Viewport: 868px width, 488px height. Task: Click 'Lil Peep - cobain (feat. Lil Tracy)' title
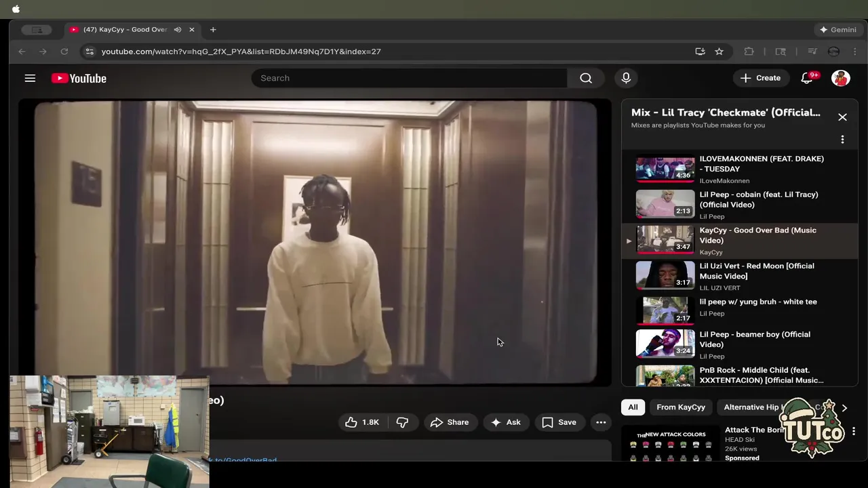(759, 199)
